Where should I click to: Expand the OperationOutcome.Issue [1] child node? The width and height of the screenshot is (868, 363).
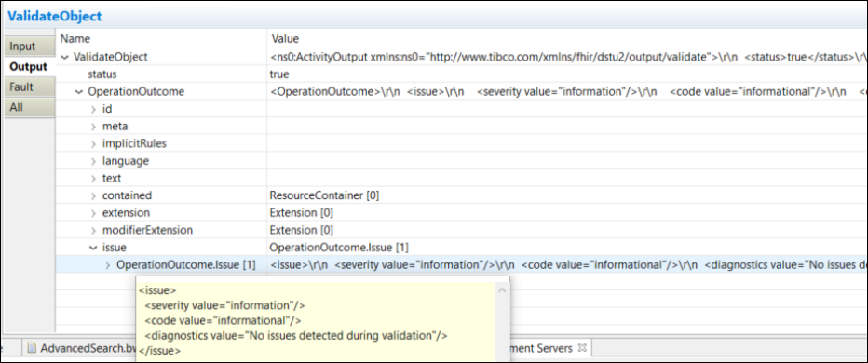108,265
